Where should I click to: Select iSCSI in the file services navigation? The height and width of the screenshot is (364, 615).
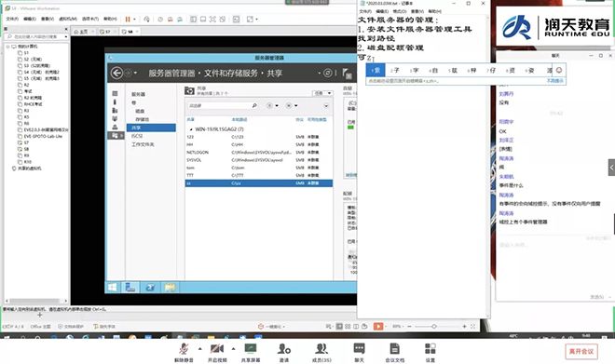point(137,136)
